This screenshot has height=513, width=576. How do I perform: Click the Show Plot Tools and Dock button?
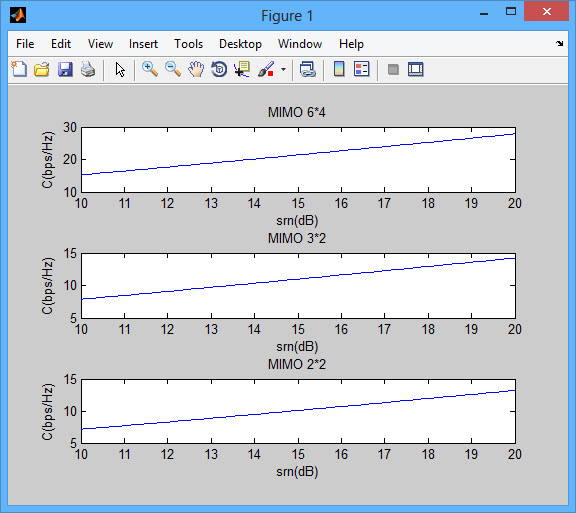(415, 69)
